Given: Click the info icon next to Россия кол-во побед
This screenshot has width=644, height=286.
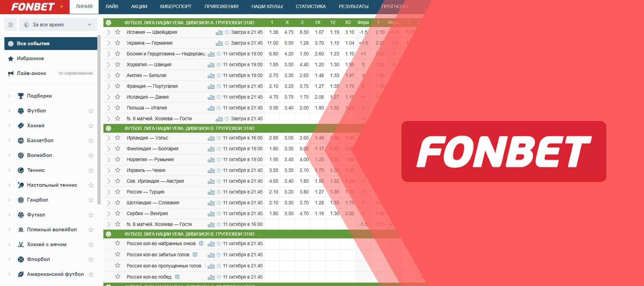Looking at the screenshot, I should click(177, 277).
